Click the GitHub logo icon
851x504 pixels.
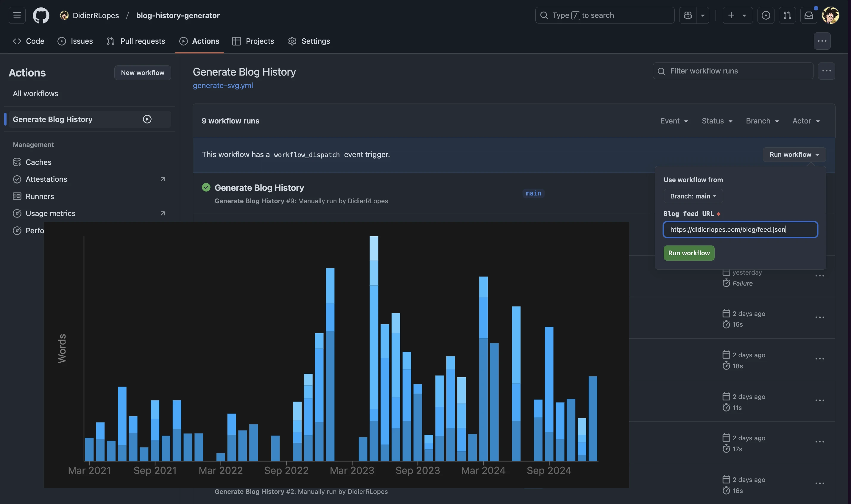(x=41, y=15)
